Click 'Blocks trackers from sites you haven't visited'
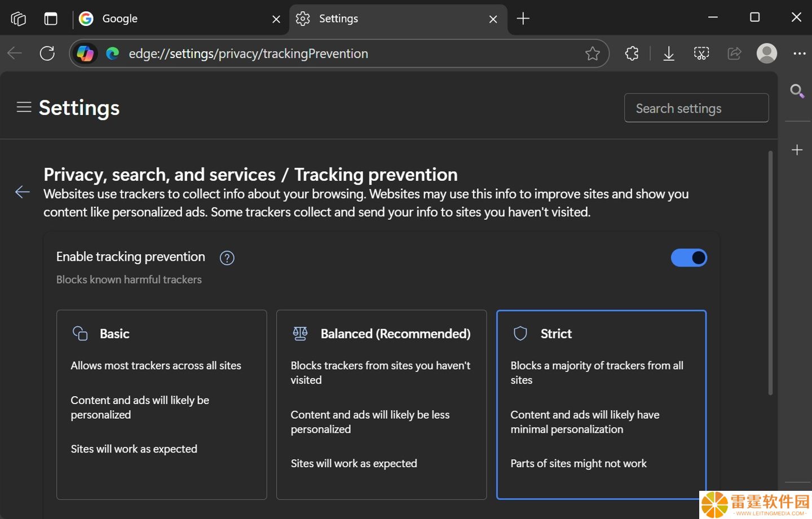 381,372
